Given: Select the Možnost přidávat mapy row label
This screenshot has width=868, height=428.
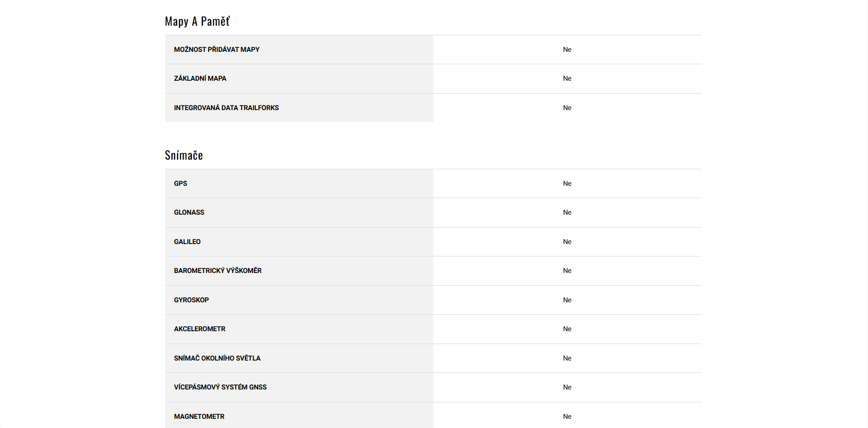Looking at the screenshot, I should coord(216,50).
